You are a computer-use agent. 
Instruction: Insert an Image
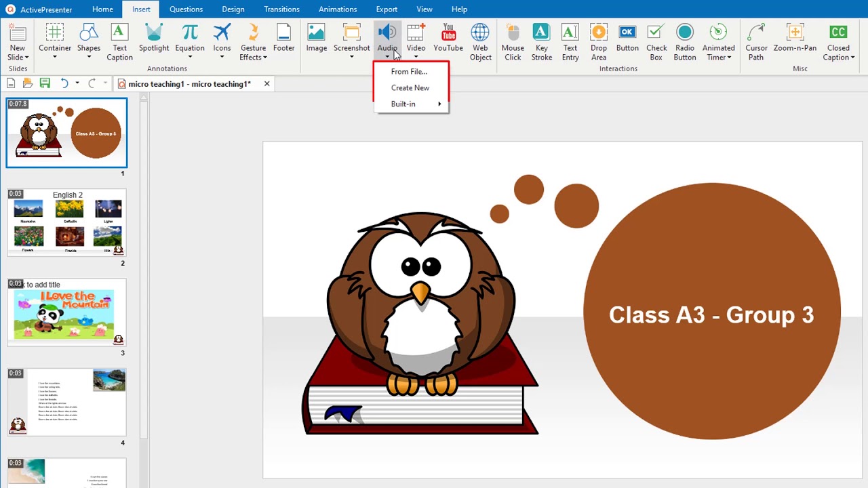(x=317, y=38)
